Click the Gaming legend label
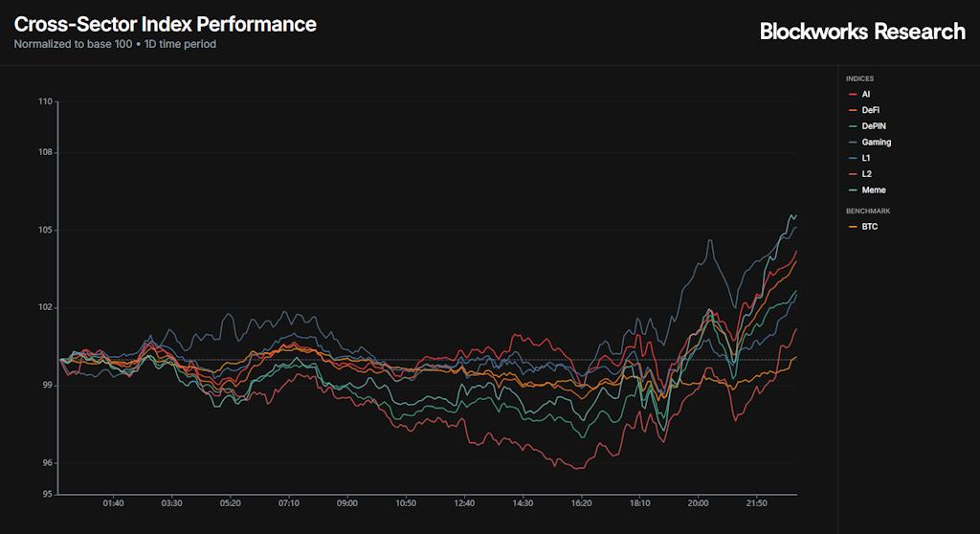980x534 pixels. pyautogui.click(x=876, y=143)
